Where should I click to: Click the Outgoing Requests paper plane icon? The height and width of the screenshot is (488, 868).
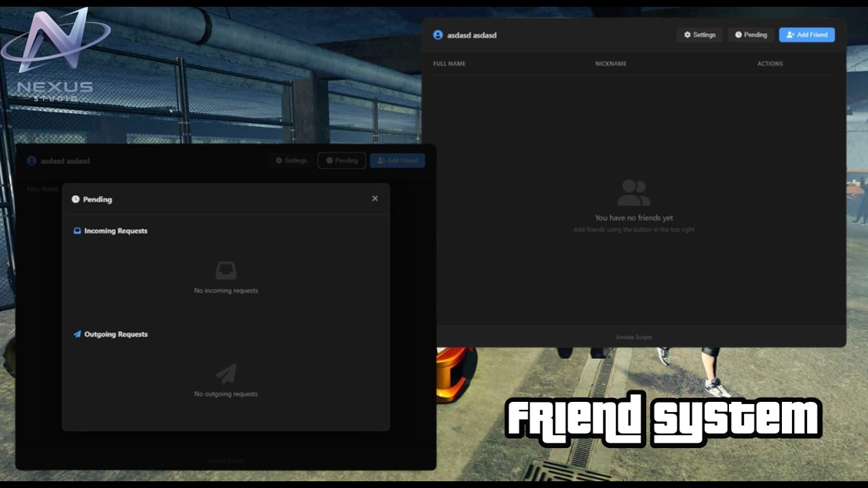pos(77,334)
